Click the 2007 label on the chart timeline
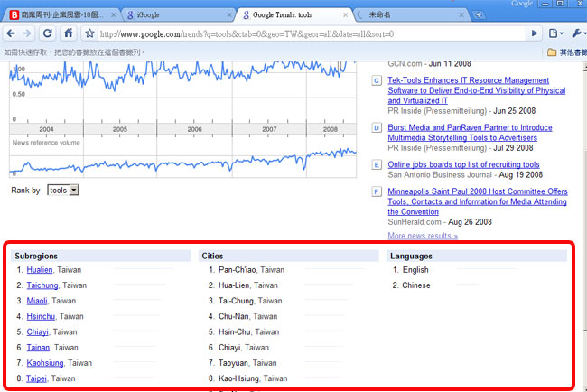The height and width of the screenshot is (392, 587). (269, 129)
